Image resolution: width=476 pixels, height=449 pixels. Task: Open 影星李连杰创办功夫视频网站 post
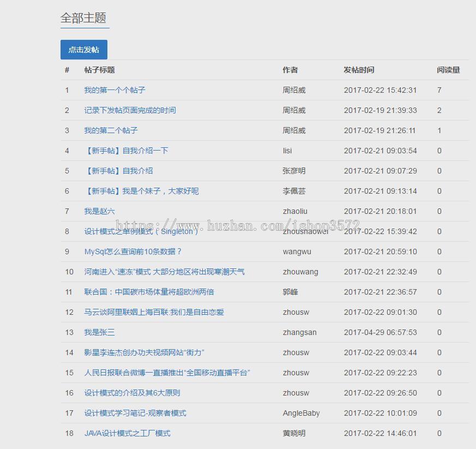(x=144, y=352)
